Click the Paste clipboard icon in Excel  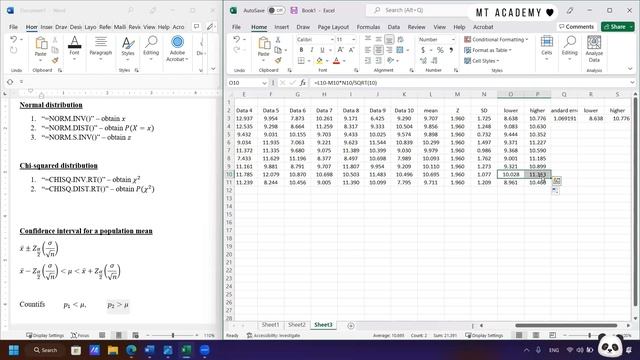[x=264, y=43]
